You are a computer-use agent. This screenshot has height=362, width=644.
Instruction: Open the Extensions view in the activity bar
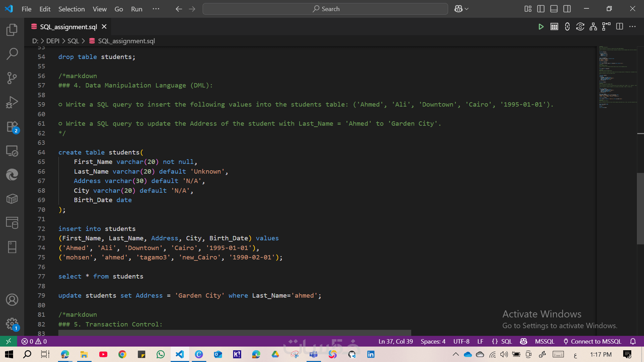pyautogui.click(x=12, y=127)
